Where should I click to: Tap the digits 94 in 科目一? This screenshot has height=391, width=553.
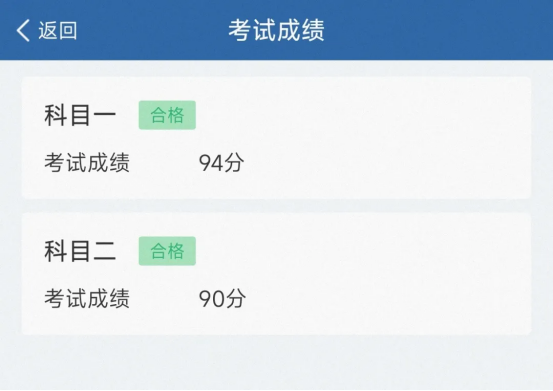211,163
